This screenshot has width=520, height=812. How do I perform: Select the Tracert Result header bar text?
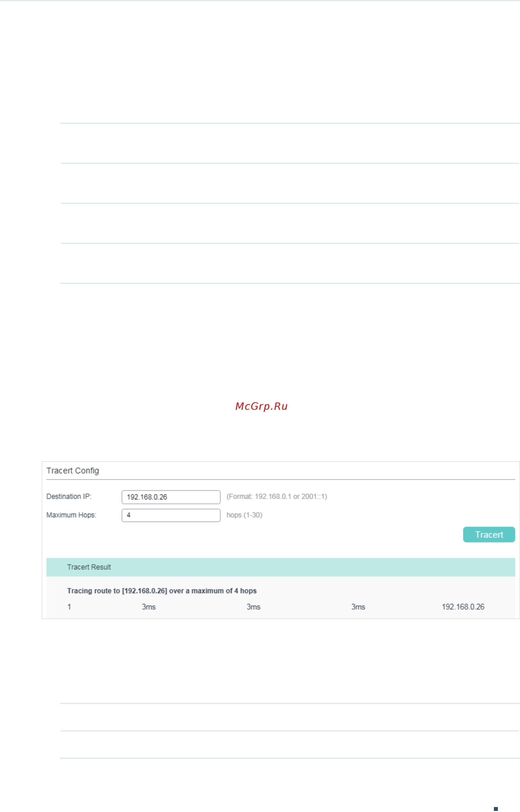pyautogui.click(x=89, y=567)
